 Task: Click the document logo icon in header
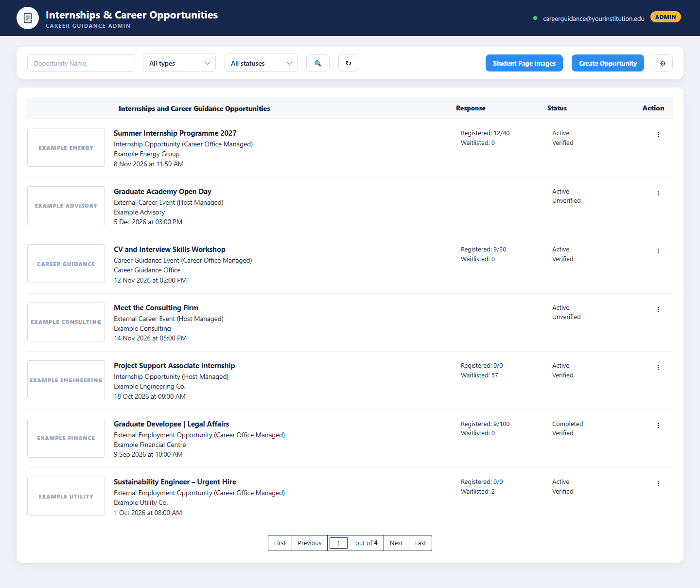click(x=28, y=18)
